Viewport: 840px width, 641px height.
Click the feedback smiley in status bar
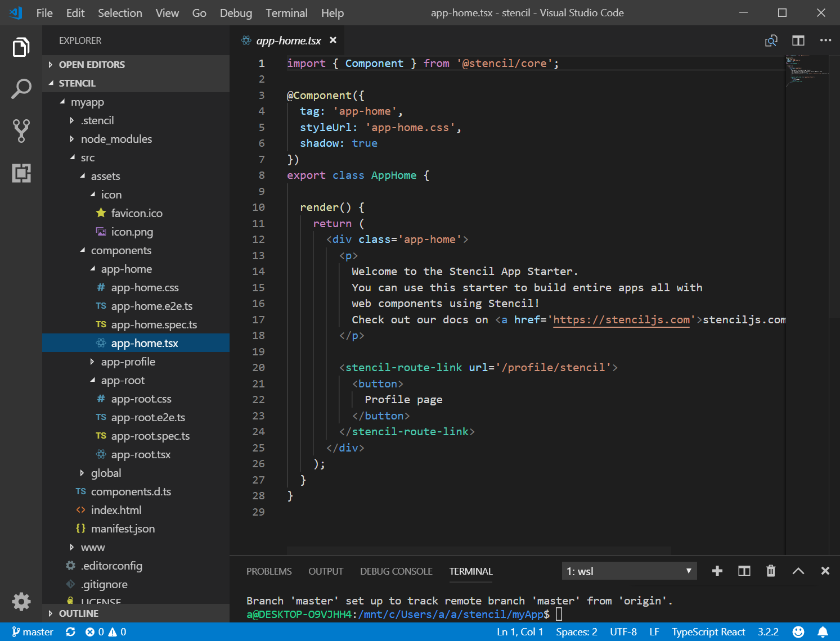pyautogui.click(x=798, y=632)
